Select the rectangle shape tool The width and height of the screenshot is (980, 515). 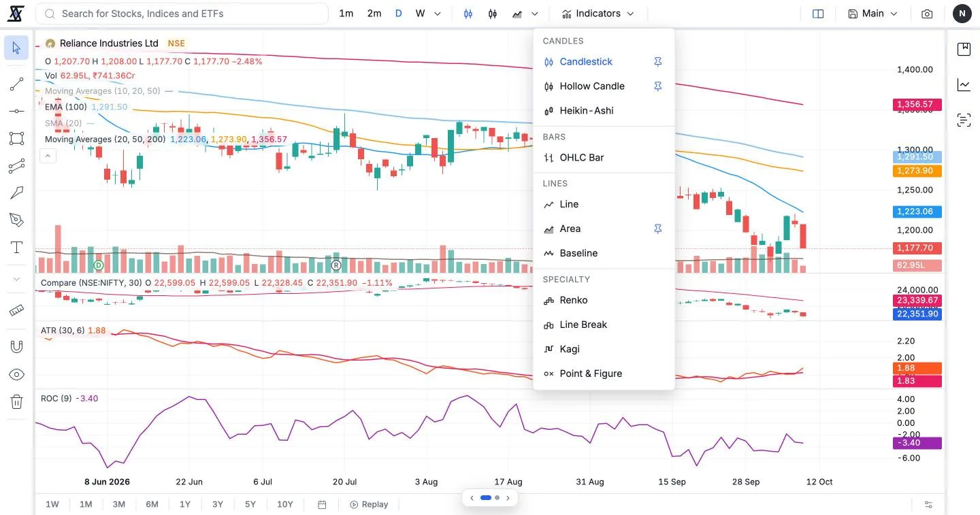[16, 138]
